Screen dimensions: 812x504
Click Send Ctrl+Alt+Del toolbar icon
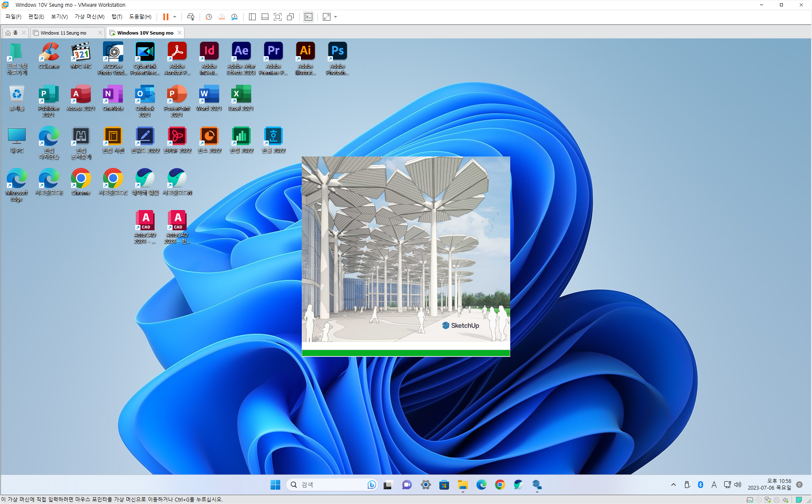(x=191, y=17)
